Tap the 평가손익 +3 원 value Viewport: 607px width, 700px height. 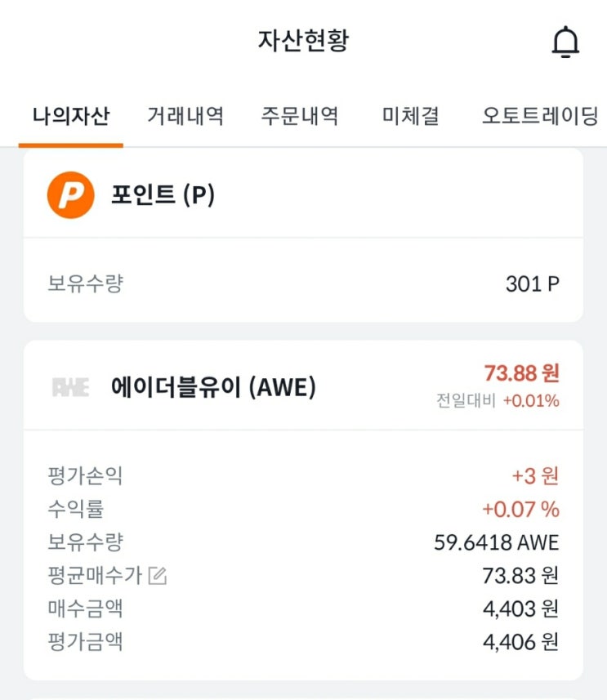pyautogui.click(x=535, y=475)
